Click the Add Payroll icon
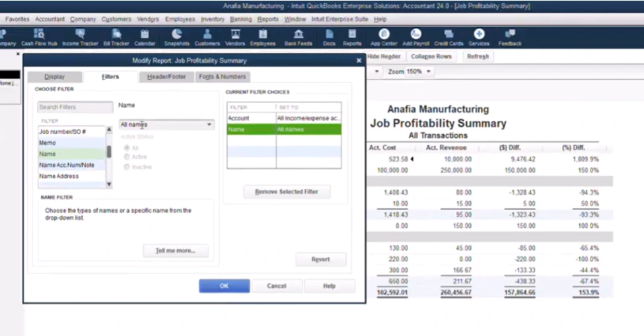The width and height of the screenshot is (644, 336). coord(415,38)
